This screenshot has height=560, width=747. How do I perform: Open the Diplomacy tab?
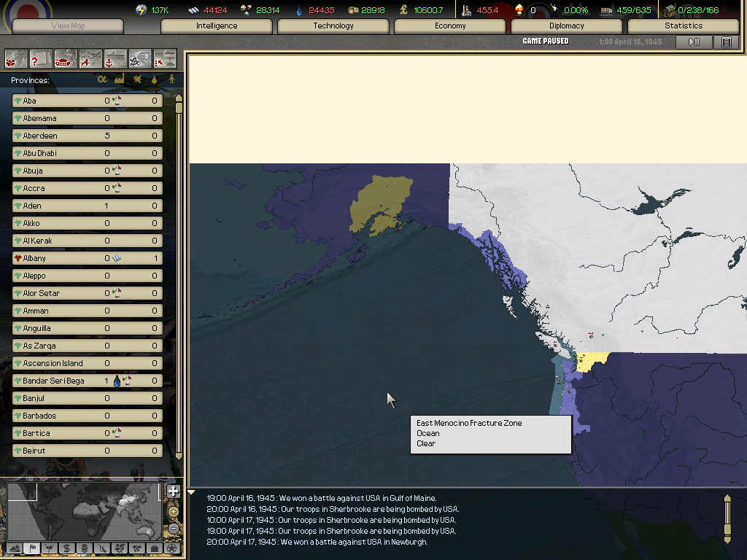[566, 26]
